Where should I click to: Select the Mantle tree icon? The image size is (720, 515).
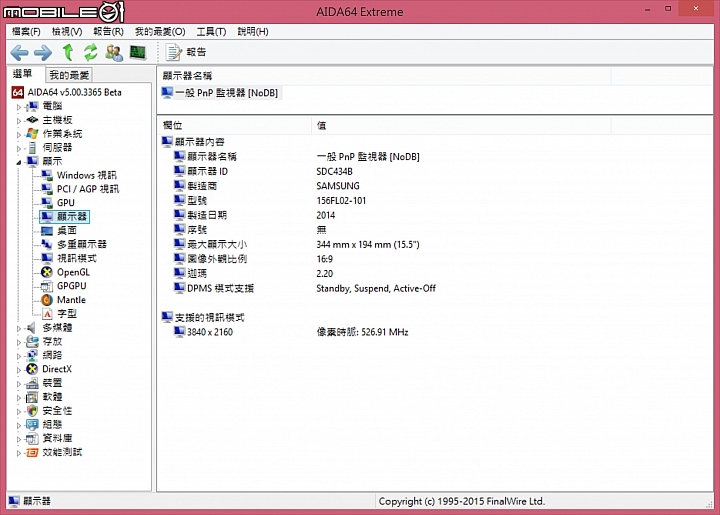[x=47, y=300]
